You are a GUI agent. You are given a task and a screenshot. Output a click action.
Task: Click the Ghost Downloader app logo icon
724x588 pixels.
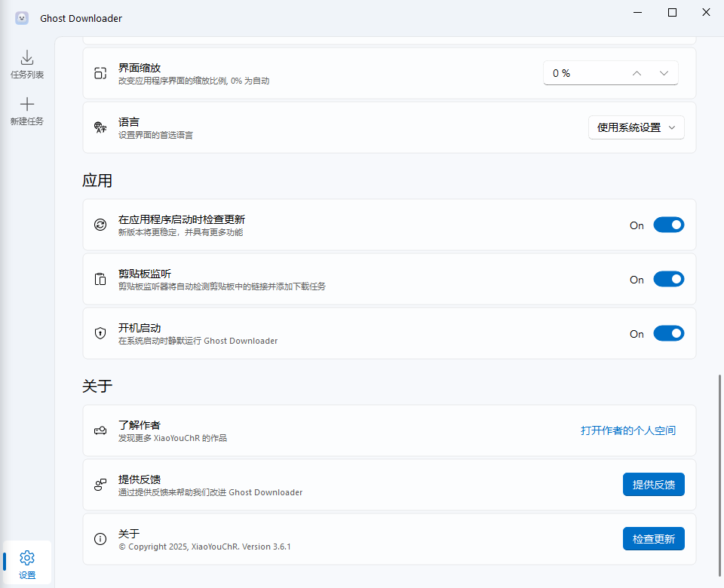(x=22, y=18)
